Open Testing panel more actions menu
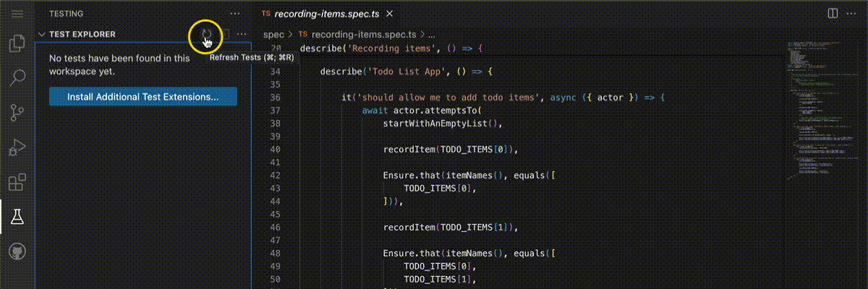This screenshot has height=289, width=868. coord(234,13)
